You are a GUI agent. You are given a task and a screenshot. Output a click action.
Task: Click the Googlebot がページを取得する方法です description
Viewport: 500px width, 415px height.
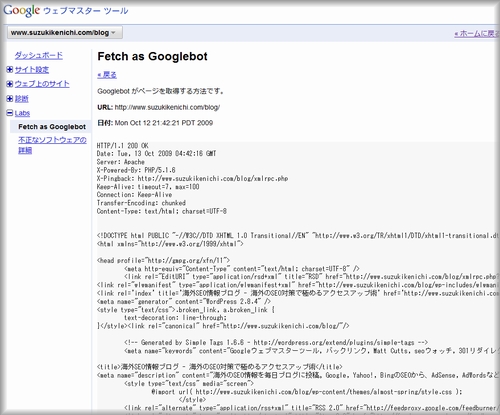tap(160, 91)
